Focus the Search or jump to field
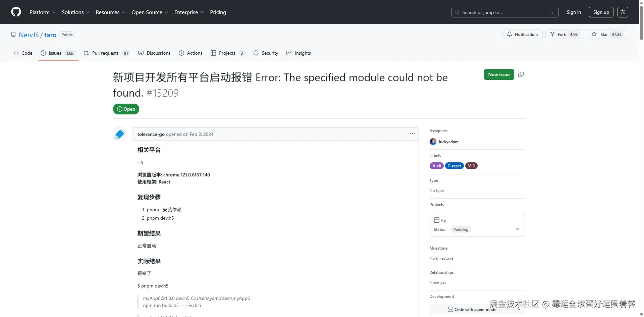Viewport: 644px width, 317px height. (505, 12)
